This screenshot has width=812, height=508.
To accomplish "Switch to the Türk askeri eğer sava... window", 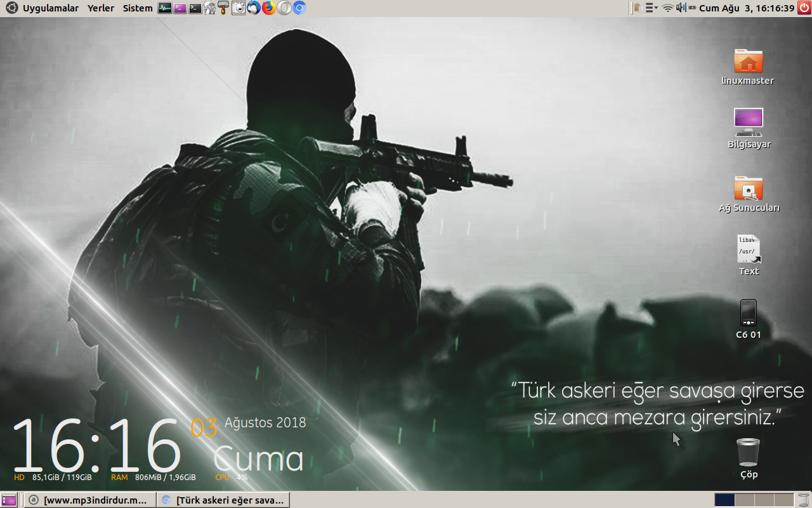I will click(223, 500).
